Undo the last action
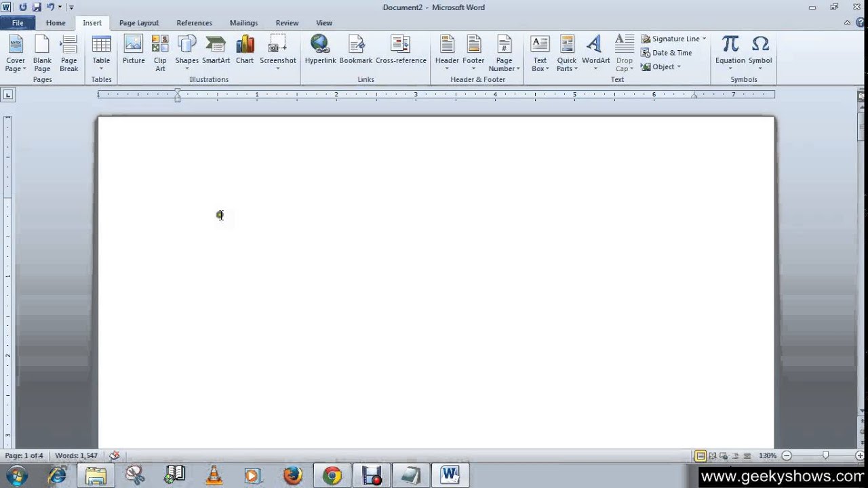Screen dimensions: 868x488 click(50, 7)
